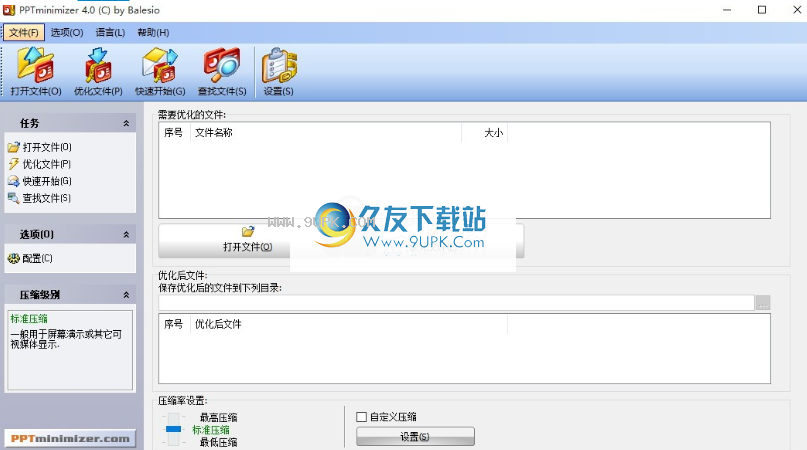Click the 大小 column header
This screenshot has height=450, width=807.
(484, 133)
